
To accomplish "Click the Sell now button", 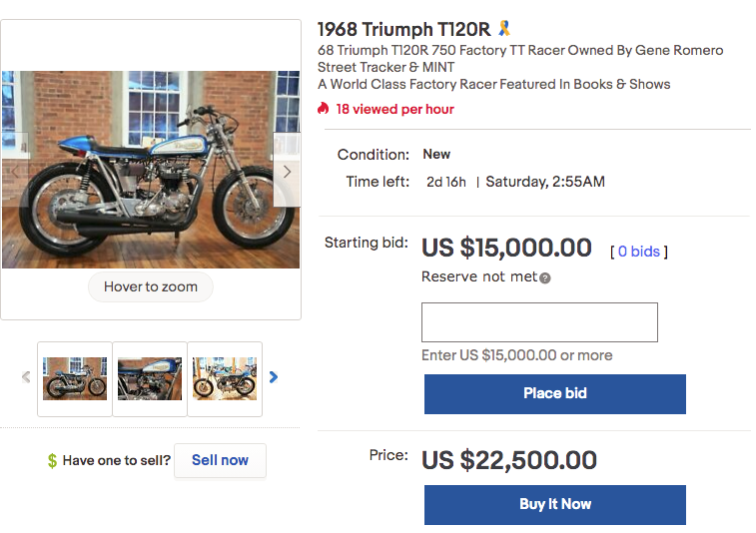I will [220, 460].
